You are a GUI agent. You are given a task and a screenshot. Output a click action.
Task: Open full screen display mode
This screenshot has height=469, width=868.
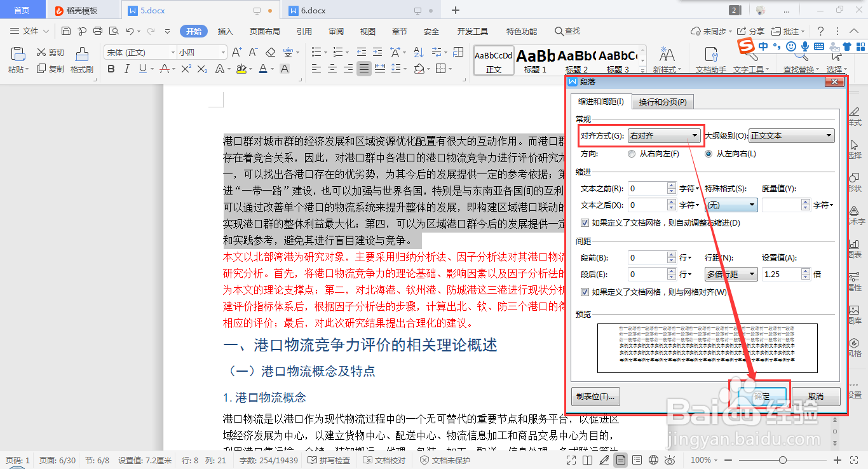point(571,459)
